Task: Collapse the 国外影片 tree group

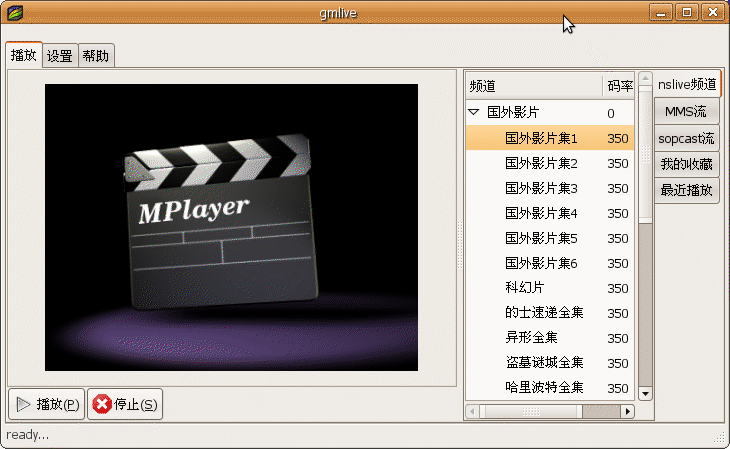Action: [x=474, y=112]
